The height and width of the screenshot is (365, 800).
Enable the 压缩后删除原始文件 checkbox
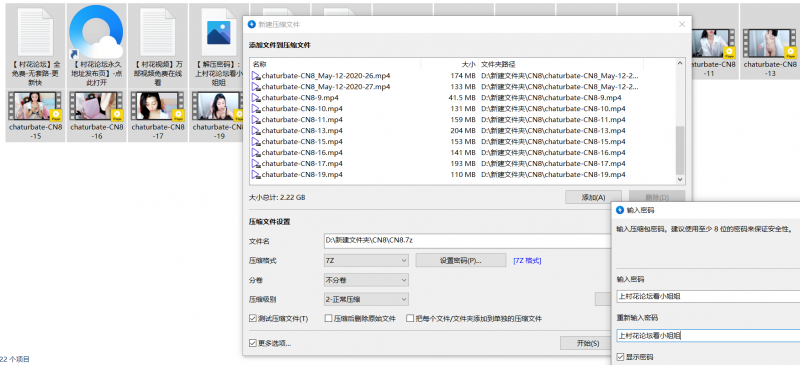(329, 319)
